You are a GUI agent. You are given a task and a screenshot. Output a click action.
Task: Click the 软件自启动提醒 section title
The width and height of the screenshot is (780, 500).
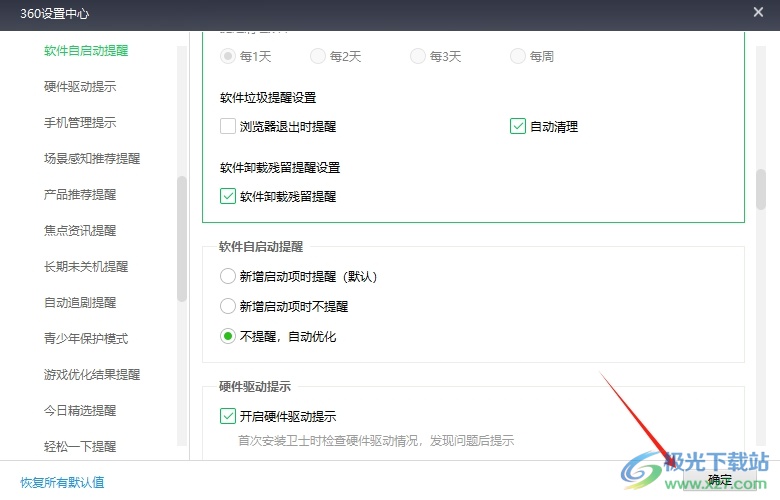(x=261, y=247)
